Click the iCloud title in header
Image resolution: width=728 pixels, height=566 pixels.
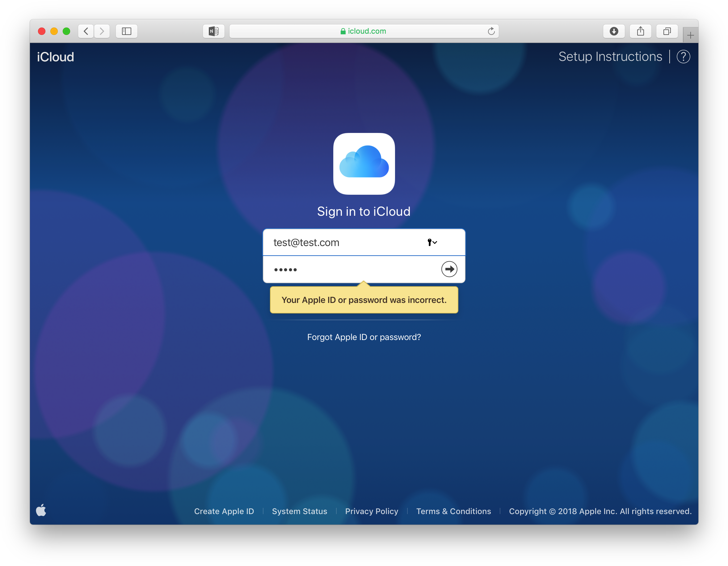(55, 57)
